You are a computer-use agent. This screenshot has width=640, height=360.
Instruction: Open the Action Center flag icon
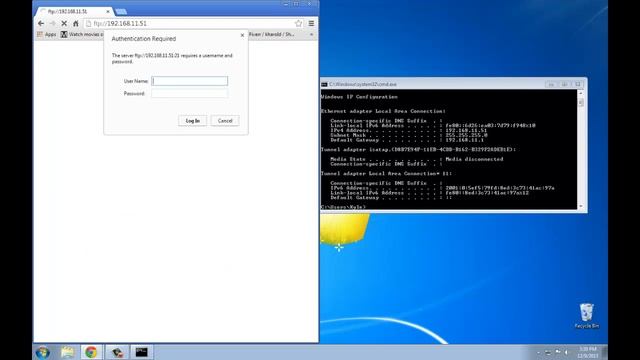[558, 352]
